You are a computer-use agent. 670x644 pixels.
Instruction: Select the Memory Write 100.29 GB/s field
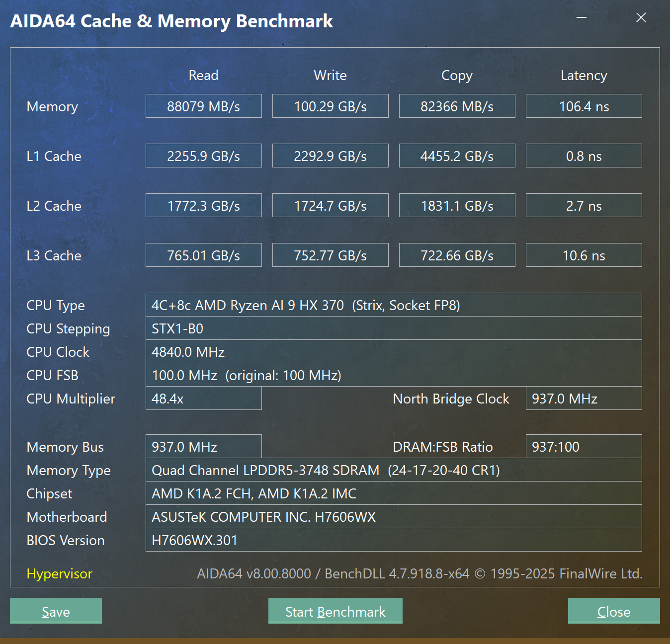click(x=331, y=106)
